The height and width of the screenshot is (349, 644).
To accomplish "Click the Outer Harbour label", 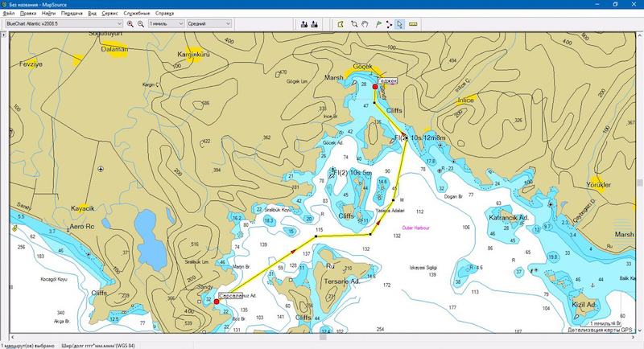I will click(415, 228).
